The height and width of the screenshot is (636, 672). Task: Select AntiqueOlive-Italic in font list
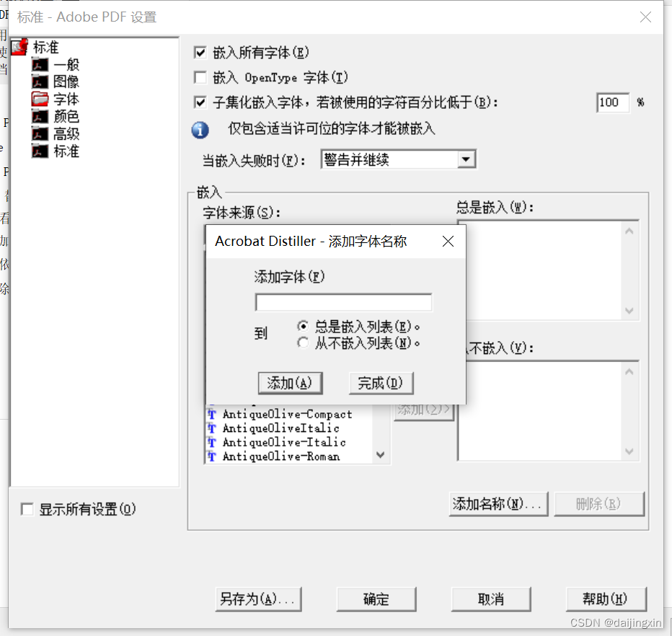(284, 442)
